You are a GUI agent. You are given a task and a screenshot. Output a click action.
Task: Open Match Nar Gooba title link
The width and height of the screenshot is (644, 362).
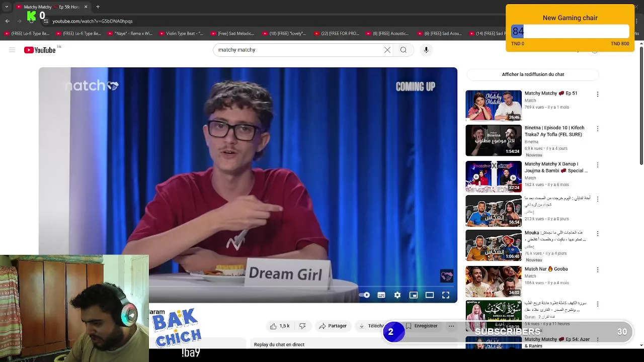pos(546,269)
